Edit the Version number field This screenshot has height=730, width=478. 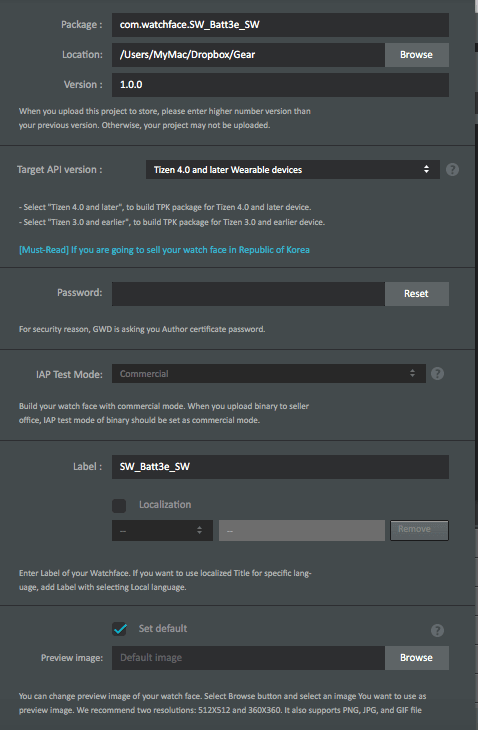pos(280,85)
